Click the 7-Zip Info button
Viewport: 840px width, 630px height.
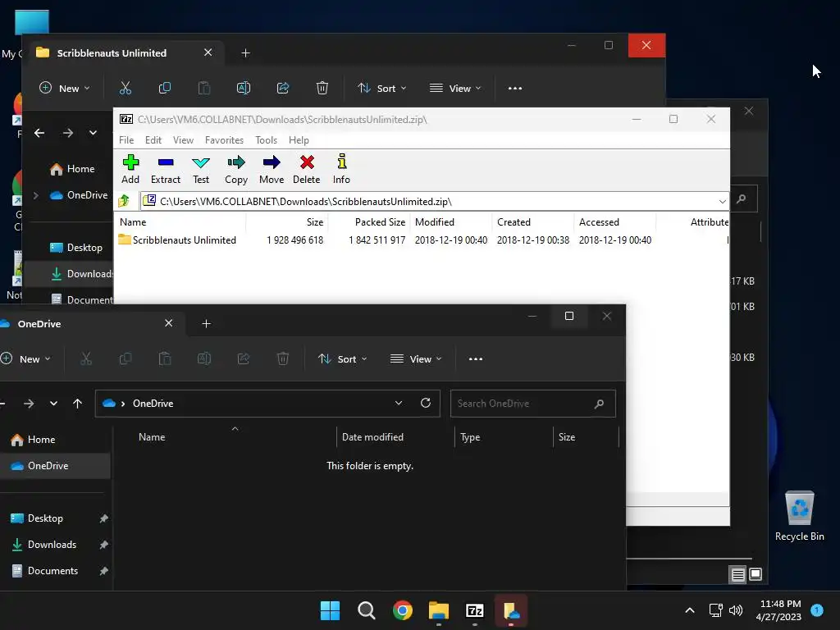[x=341, y=169]
